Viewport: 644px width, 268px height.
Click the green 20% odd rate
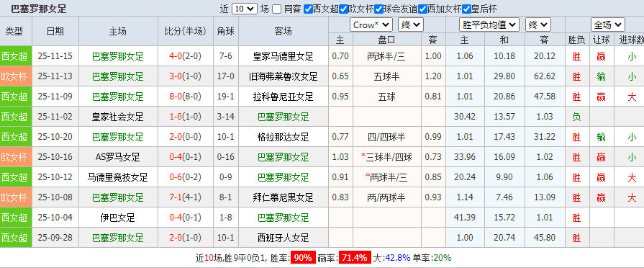[443, 258]
